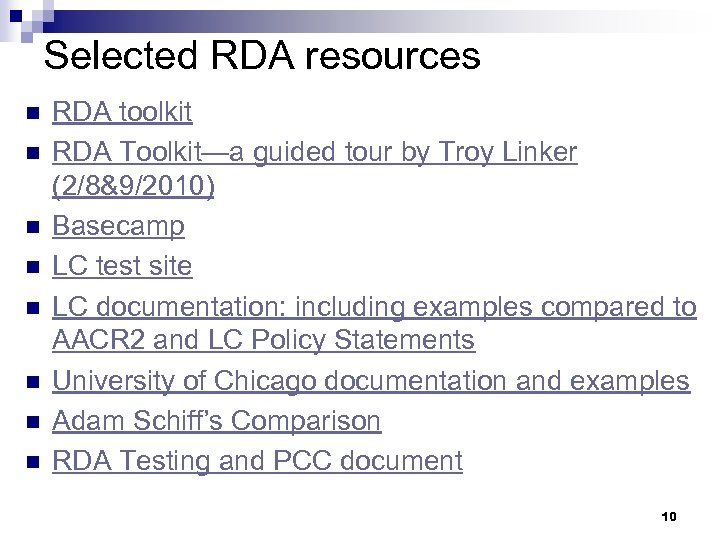This screenshot has width=720, height=540.
Task: Open the Basecamp link
Action: (x=118, y=226)
